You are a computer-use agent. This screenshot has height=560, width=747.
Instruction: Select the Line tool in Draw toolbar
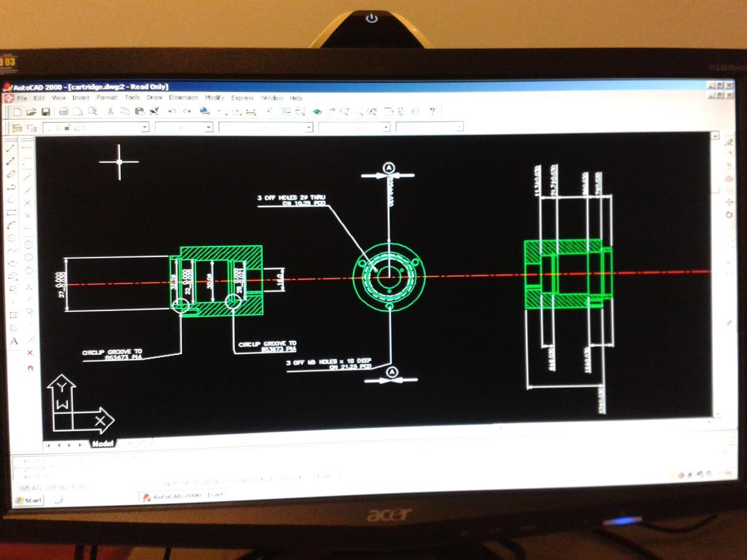(x=11, y=149)
